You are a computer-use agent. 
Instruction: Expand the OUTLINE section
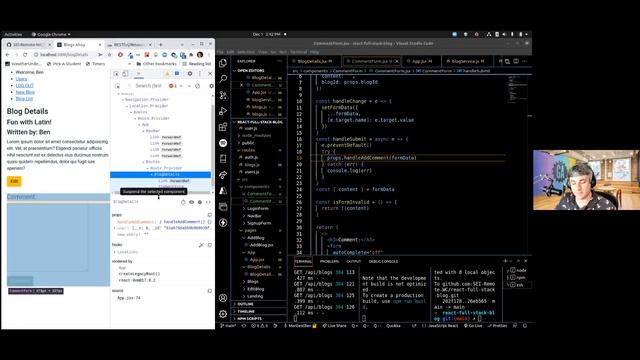pos(245,304)
